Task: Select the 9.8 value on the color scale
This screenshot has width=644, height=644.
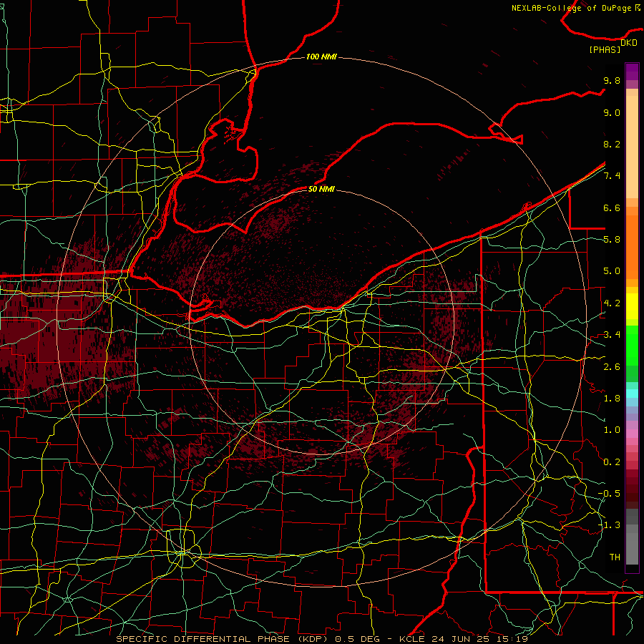Action: point(612,80)
